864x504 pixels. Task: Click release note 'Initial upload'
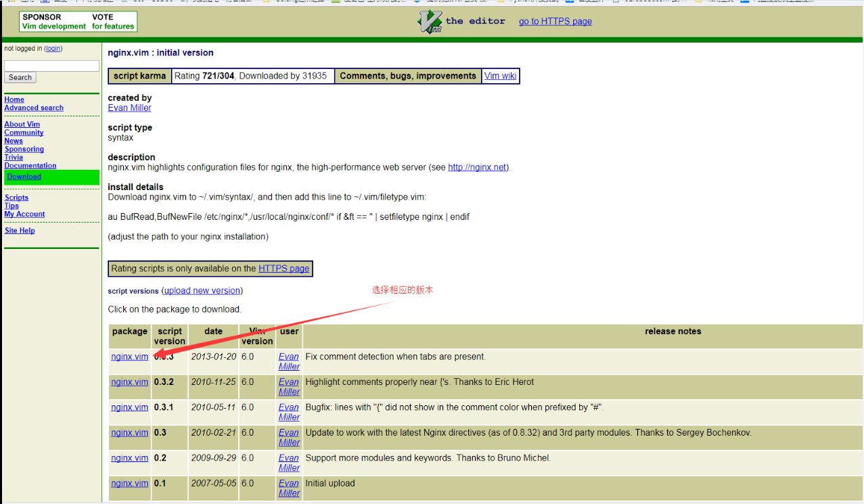330,484
